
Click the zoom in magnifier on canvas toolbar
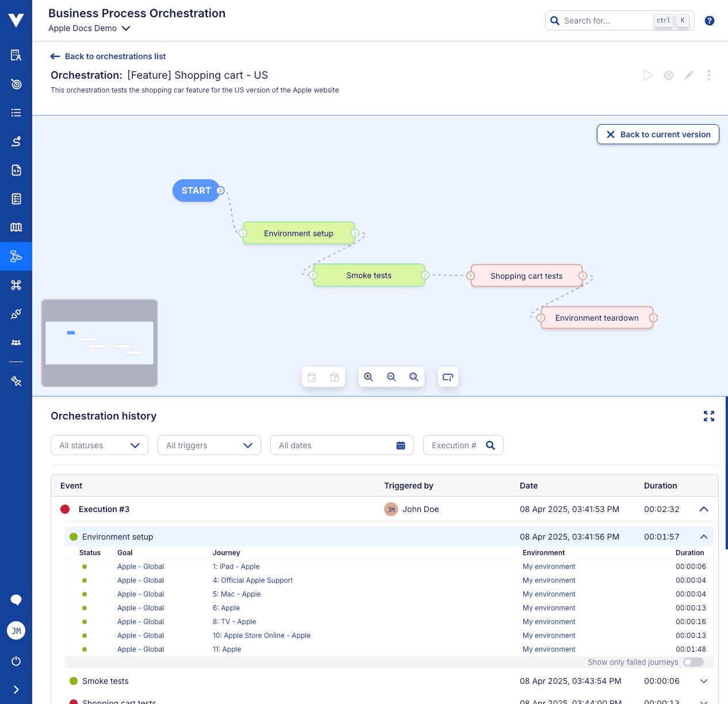tap(369, 377)
